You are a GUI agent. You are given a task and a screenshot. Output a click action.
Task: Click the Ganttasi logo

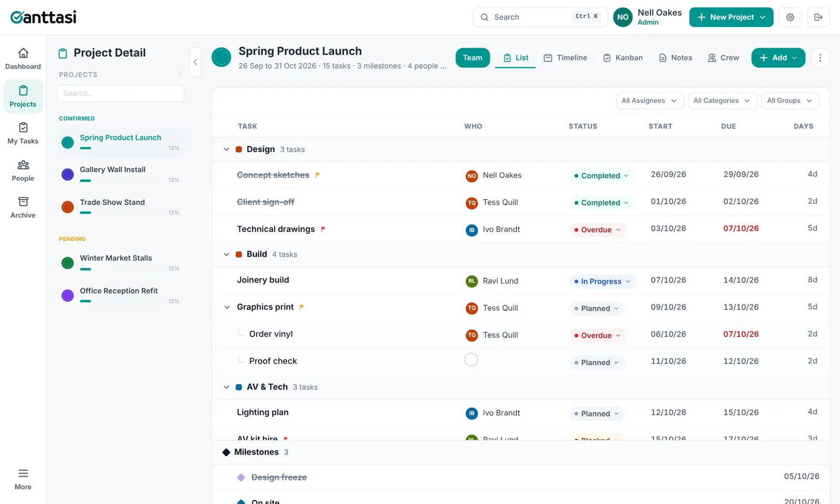pyautogui.click(x=44, y=17)
